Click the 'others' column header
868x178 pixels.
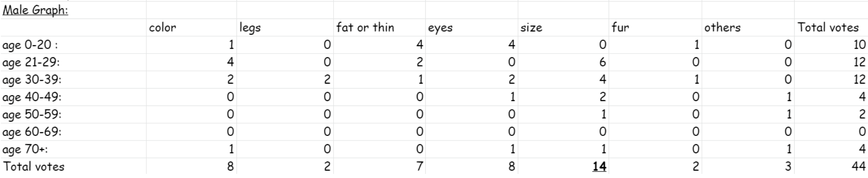pos(722,28)
